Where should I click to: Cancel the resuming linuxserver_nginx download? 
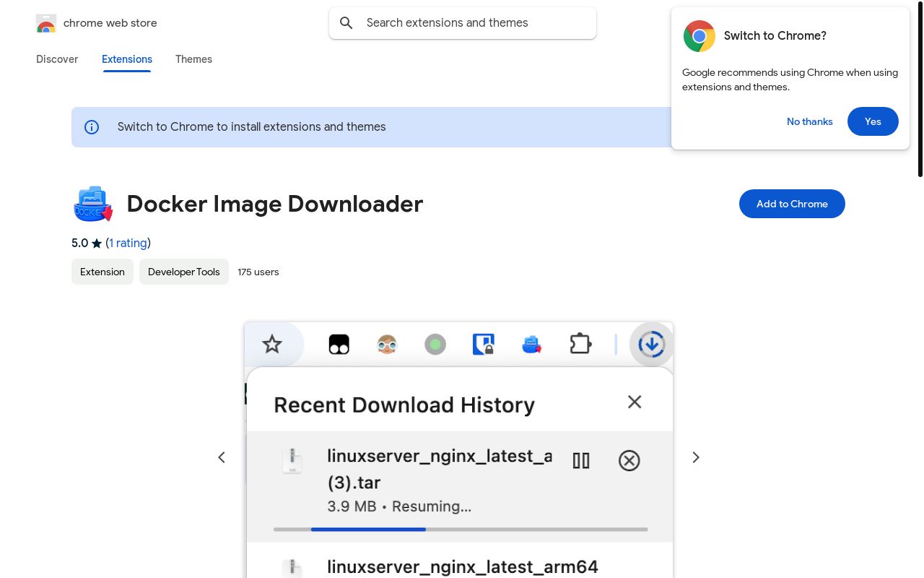[629, 460]
